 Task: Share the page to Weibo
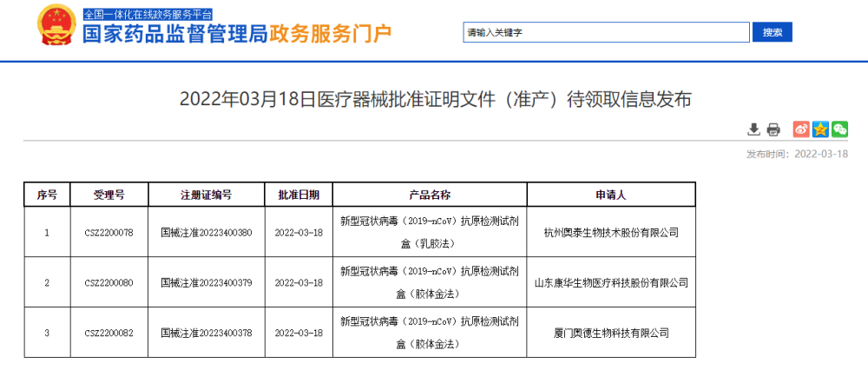pyautogui.click(x=801, y=129)
